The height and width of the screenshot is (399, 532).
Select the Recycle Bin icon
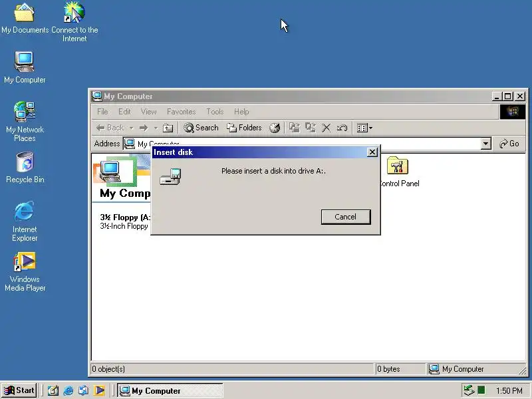click(x=25, y=168)
